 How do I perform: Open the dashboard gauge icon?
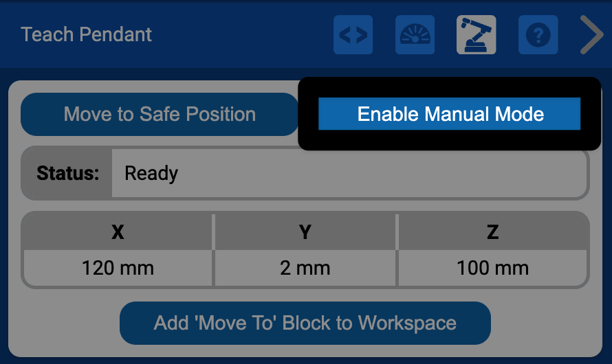tap(415, 35)
